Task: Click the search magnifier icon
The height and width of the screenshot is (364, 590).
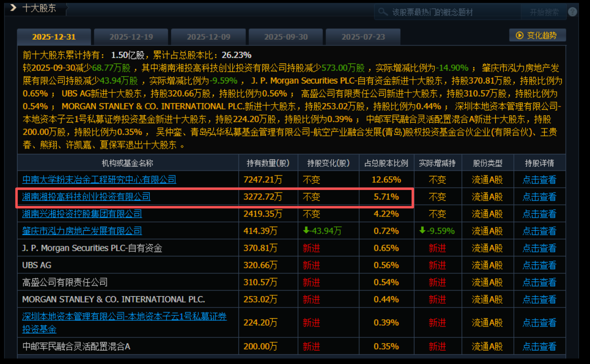Action: coord(383,12)
